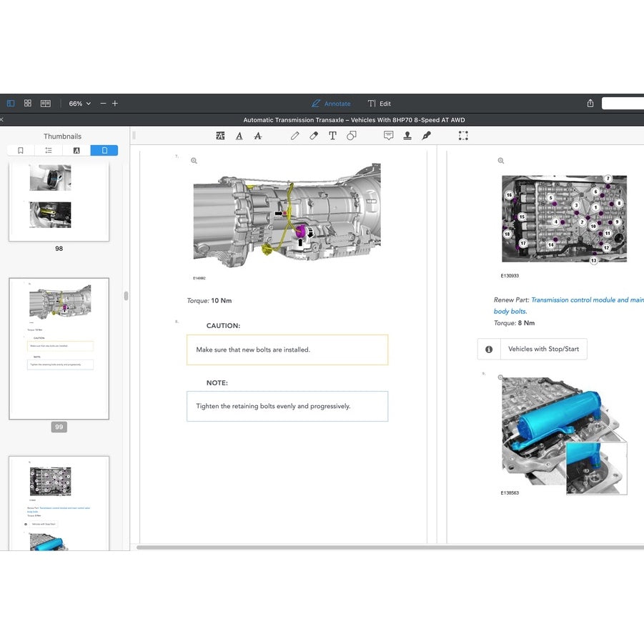Select the stamp tool
Viewport: 644px width, 644px height.
(407, 136)
